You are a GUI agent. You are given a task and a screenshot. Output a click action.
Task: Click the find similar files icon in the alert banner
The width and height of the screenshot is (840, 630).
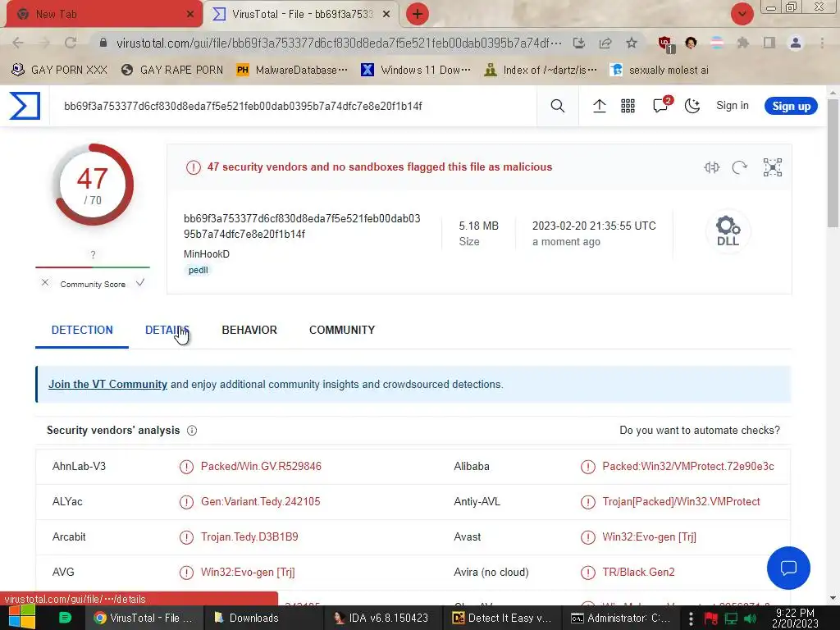tap(711, 167)
